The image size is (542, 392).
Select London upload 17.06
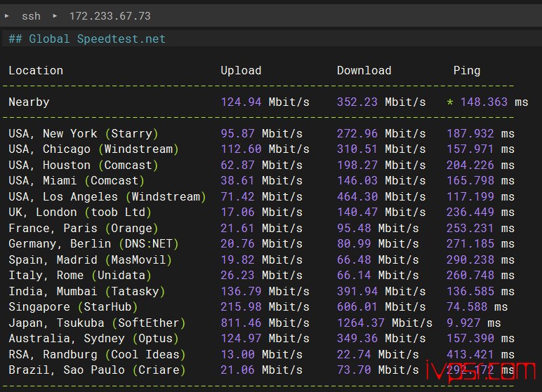tap(237, 212)
